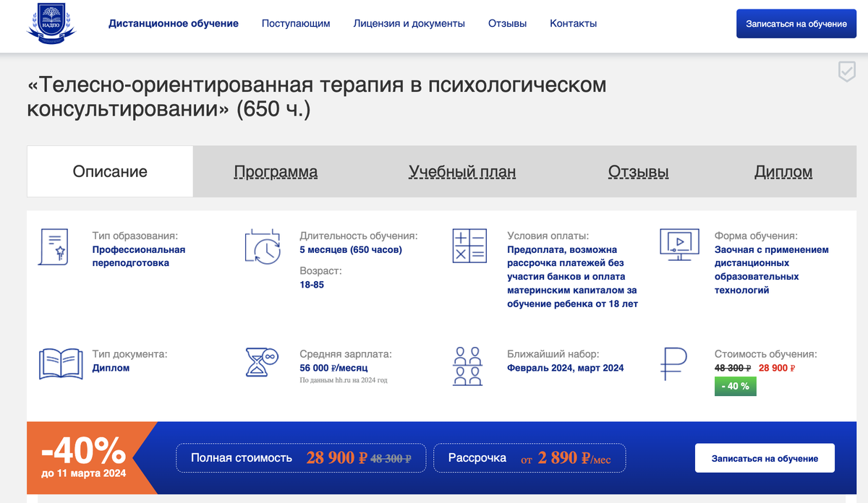Open Лицензия и документы link
868x503 pixels.
point(409,23)
